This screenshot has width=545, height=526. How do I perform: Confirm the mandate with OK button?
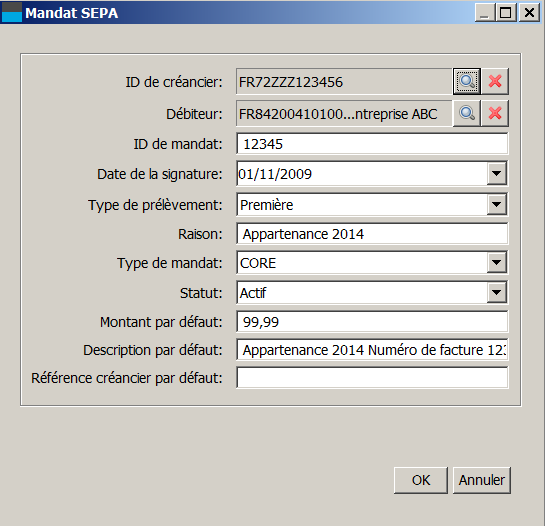(421, 480)
